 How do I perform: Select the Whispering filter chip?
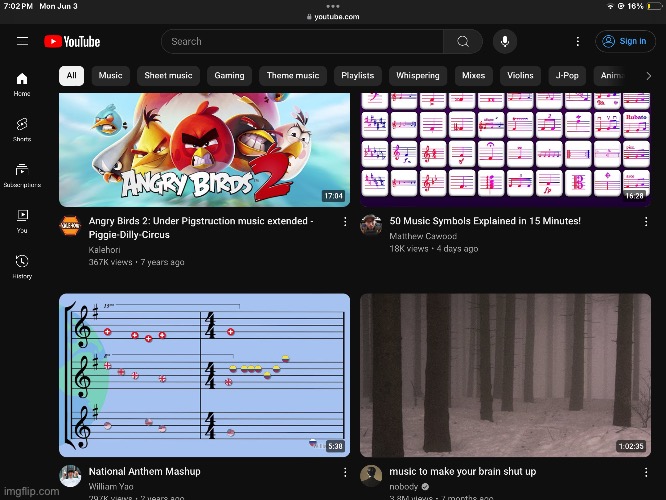[x=418, y=76]
